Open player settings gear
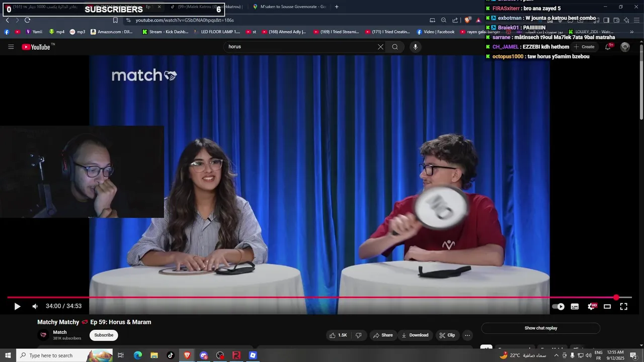This screenshot has width=644, height=362. 591,306
